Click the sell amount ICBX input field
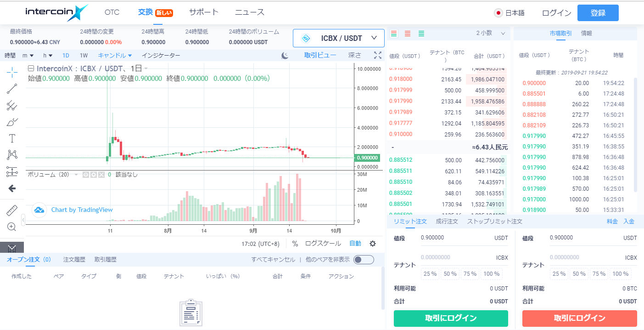Screen dimensions: 644x330 593,257
